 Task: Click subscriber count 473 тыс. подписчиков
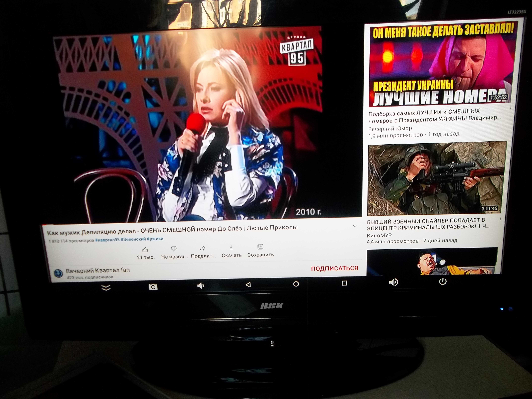90,277
